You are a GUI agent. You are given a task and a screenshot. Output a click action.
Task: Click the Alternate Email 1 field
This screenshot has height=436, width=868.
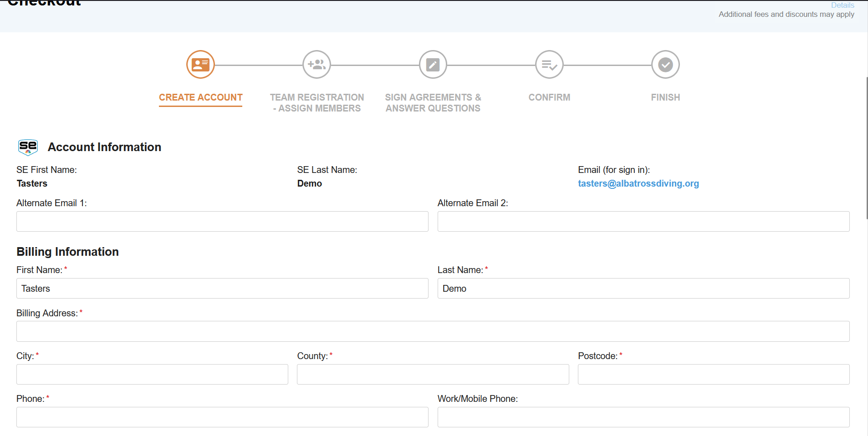click(x=222, y=221)
